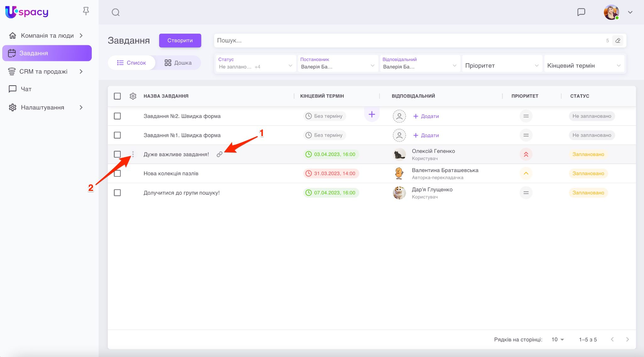The width and height of the screenshot is (644, 357).
Task: Open the chat bubble icon in header
Action: click(581, 12)
